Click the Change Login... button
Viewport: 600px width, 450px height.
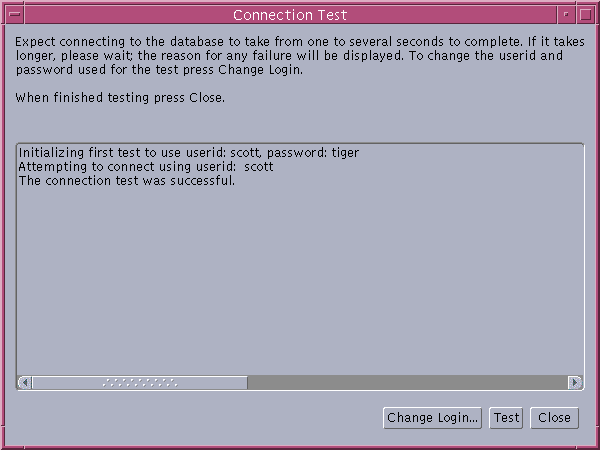tap(433, 418)
